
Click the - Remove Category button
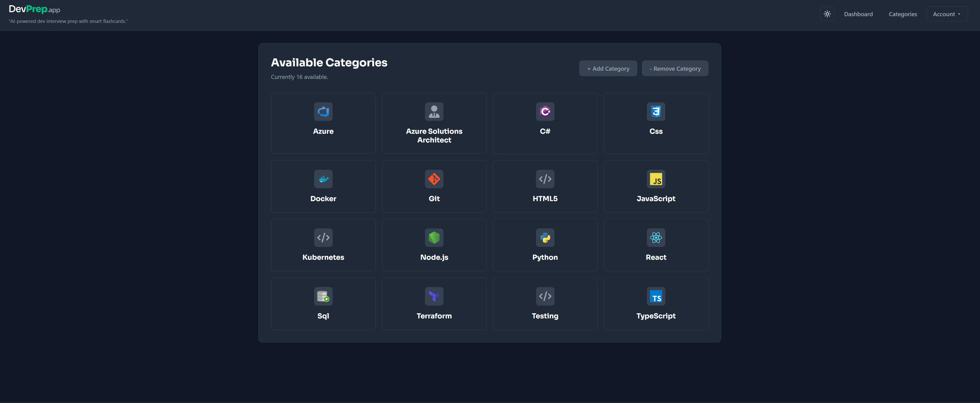[x=675, y=68]
